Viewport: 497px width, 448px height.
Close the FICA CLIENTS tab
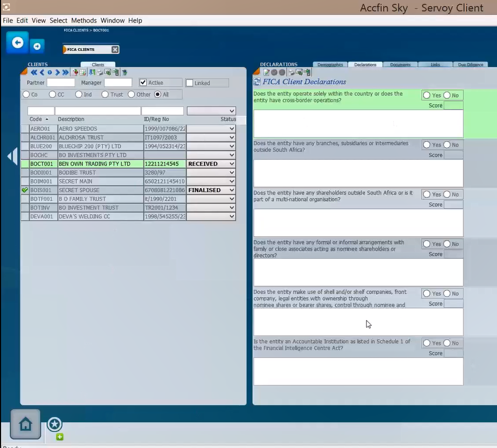[x=115, y=49]
